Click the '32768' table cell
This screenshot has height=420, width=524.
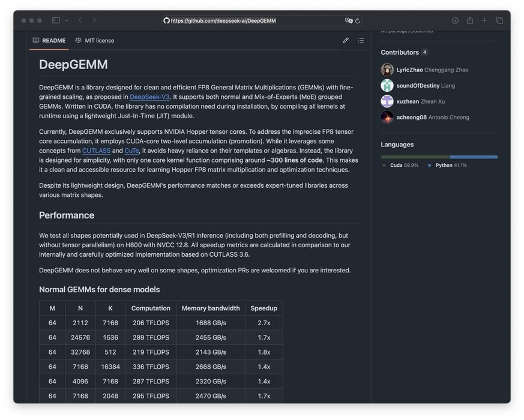pos(80,353)
